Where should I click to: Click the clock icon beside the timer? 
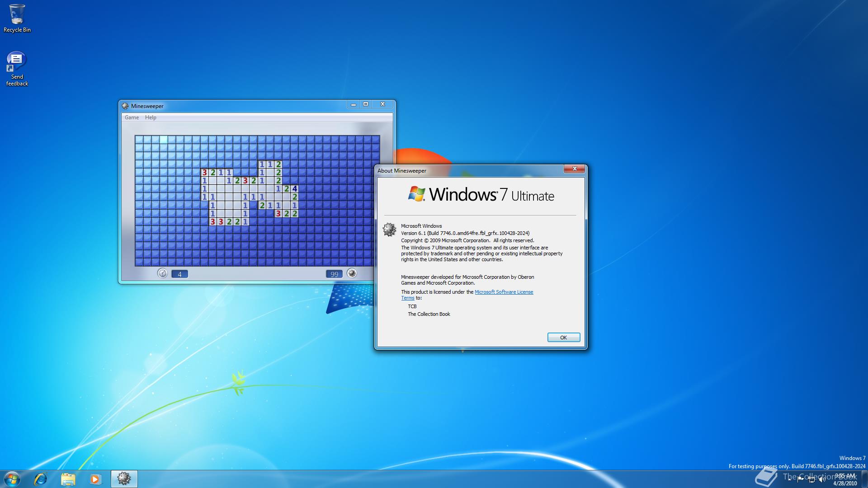[162, 273]
